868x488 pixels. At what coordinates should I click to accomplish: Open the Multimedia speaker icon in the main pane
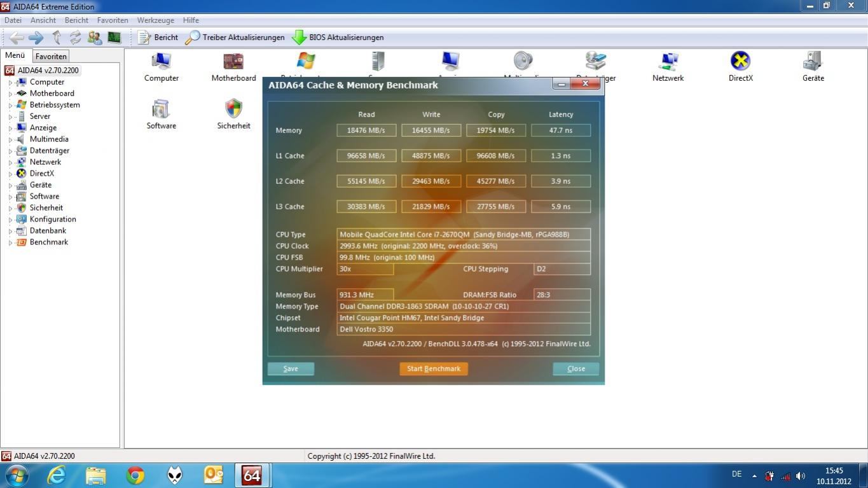(x=523, y=61)
